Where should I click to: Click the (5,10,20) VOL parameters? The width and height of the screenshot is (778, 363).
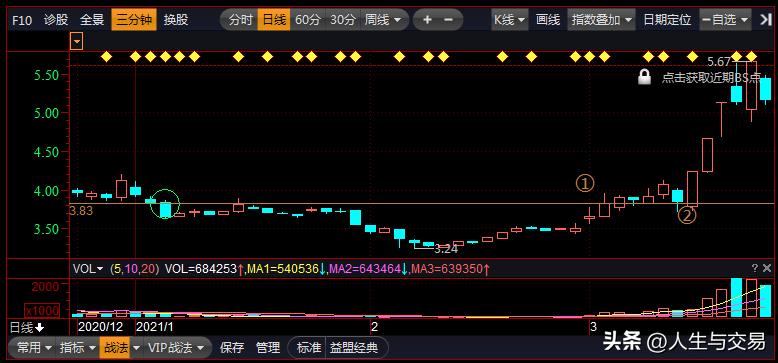tap(135, 269)
